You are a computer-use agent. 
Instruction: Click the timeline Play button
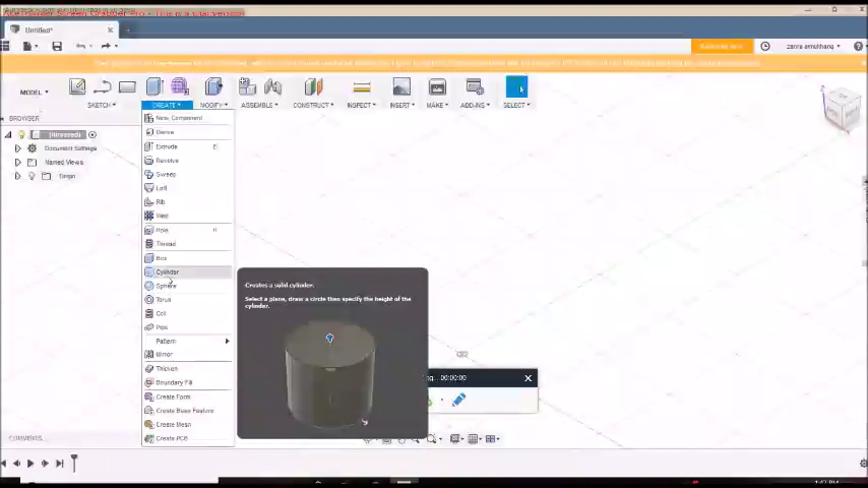(x=30, y=463)
